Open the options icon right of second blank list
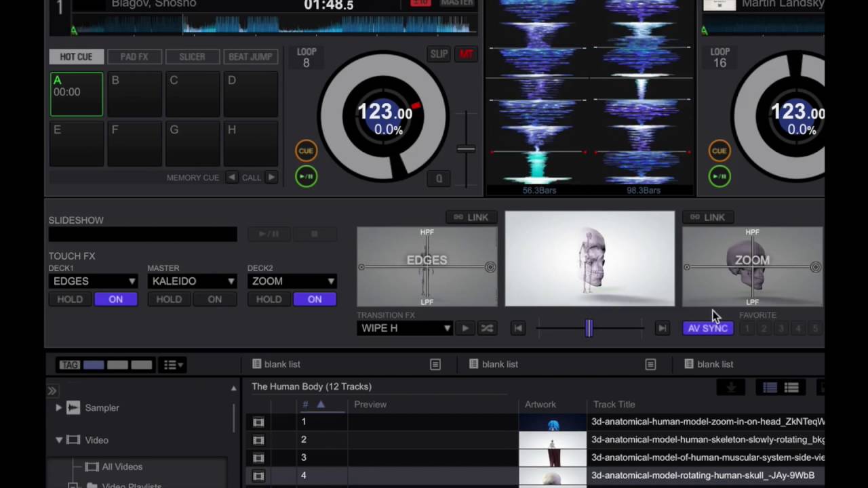Viewport: 868px width, 488px height. tap(650, 365)
